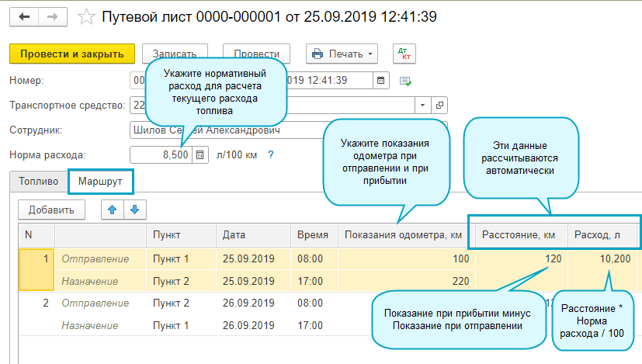Select Расход, л column header
This screenshot has width=642, height=364.
point(602,235)
